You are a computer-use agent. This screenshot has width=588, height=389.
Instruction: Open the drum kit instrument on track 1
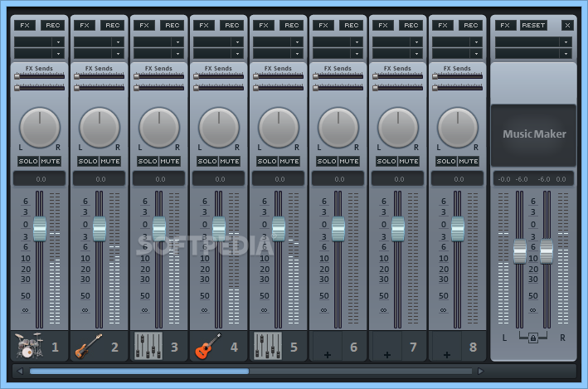[x=28, y=346]
